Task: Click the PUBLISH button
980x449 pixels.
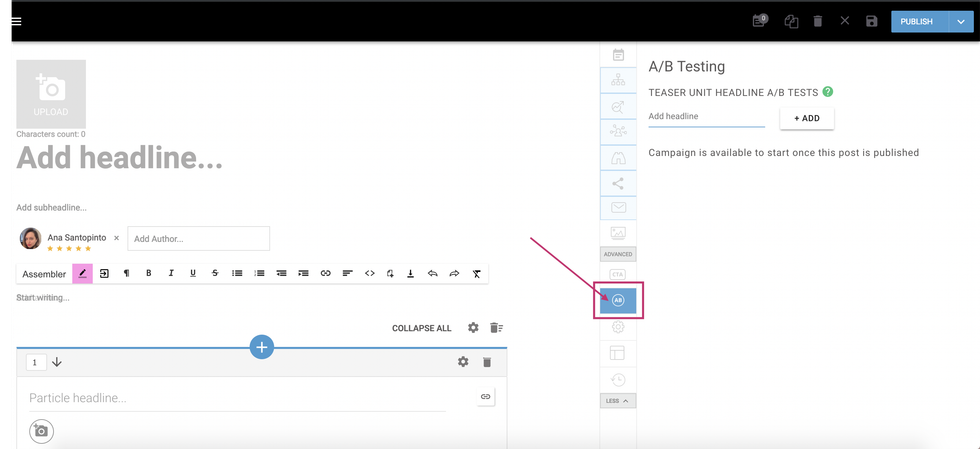Action: pyautogui.click(x=916, y=21)
